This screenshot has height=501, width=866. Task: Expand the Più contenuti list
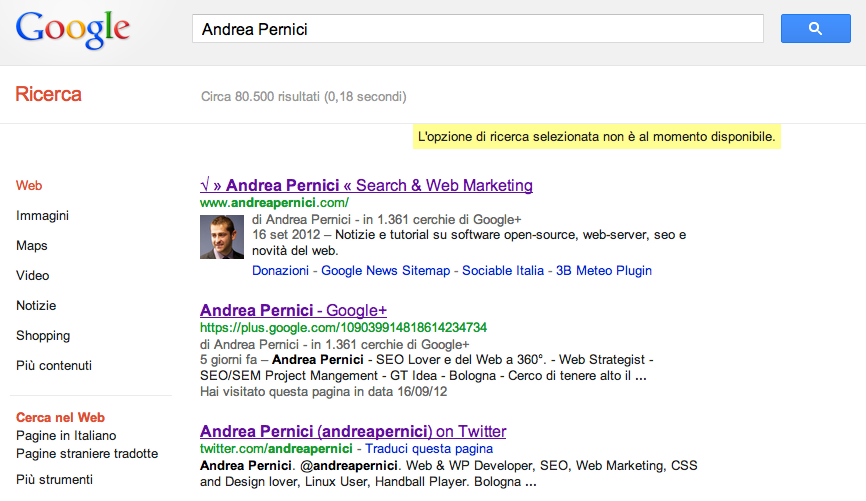(x=54, y=366)
